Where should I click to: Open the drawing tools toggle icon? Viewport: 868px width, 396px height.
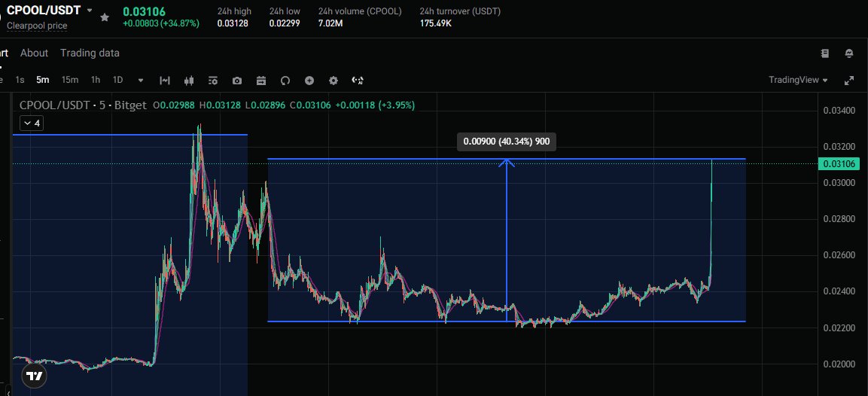164,81
